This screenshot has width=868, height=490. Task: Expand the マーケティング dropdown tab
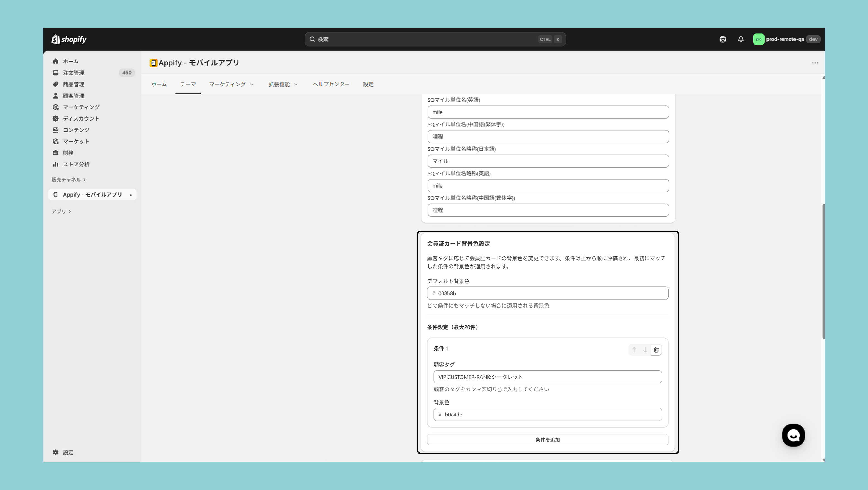point(231,84)
